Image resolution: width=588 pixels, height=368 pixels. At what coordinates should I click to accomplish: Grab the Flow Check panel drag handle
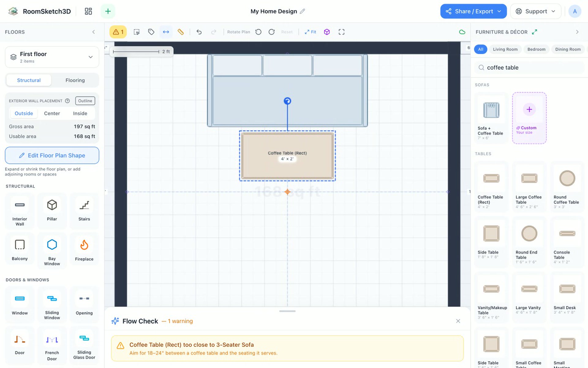click(x=287, y=311)
